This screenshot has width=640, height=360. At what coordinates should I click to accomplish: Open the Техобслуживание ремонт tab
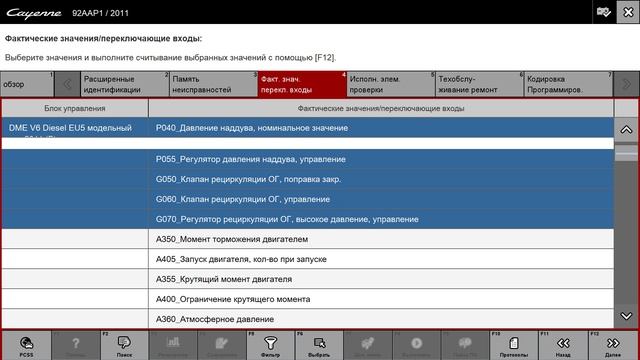[479, 84]
